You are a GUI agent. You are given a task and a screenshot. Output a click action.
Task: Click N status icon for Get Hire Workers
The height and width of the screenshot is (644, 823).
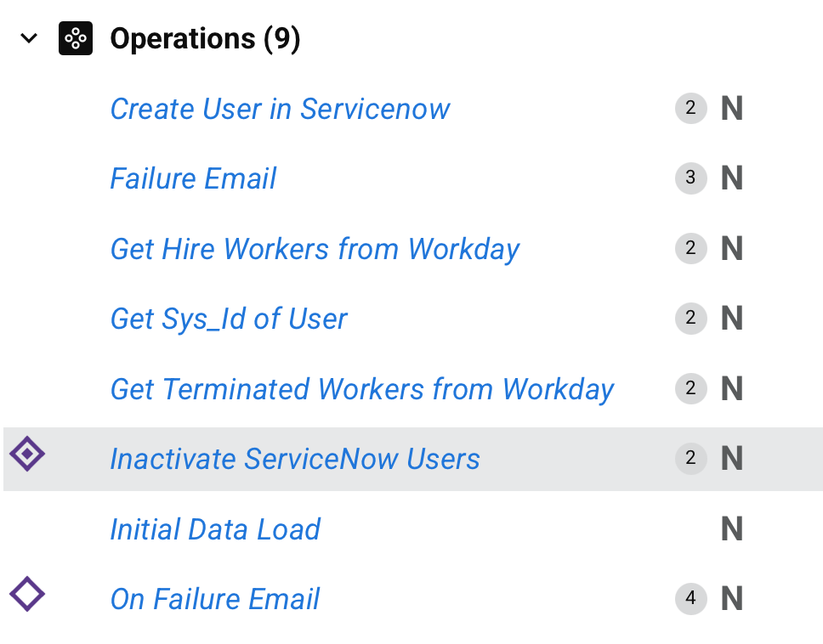click(732, 249)
